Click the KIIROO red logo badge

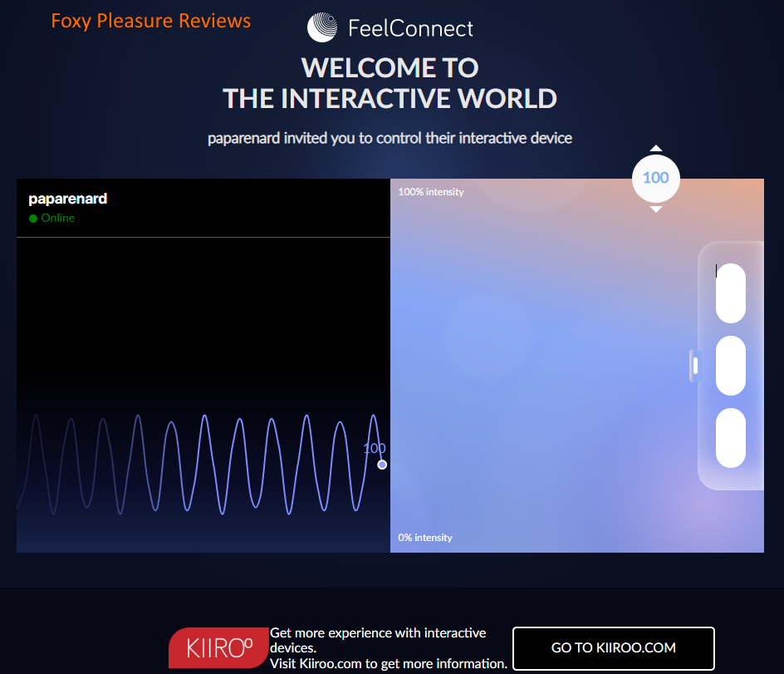(218, 648)
